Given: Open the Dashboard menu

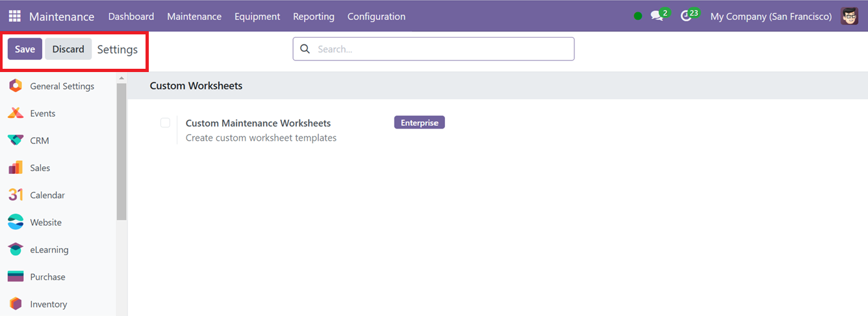Looking at the screenshot, I should tap(131, 16).
